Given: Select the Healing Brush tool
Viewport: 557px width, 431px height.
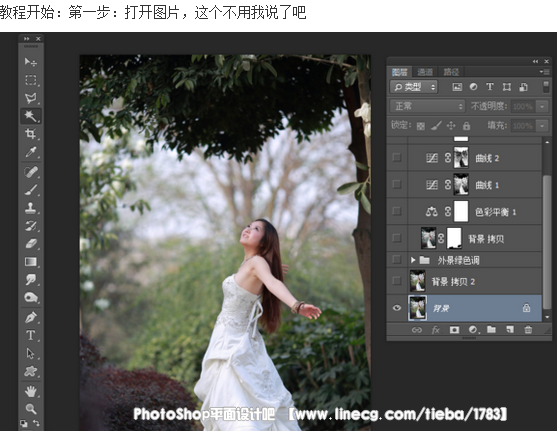Looking at the screenshot, I should tap(31, 172).
